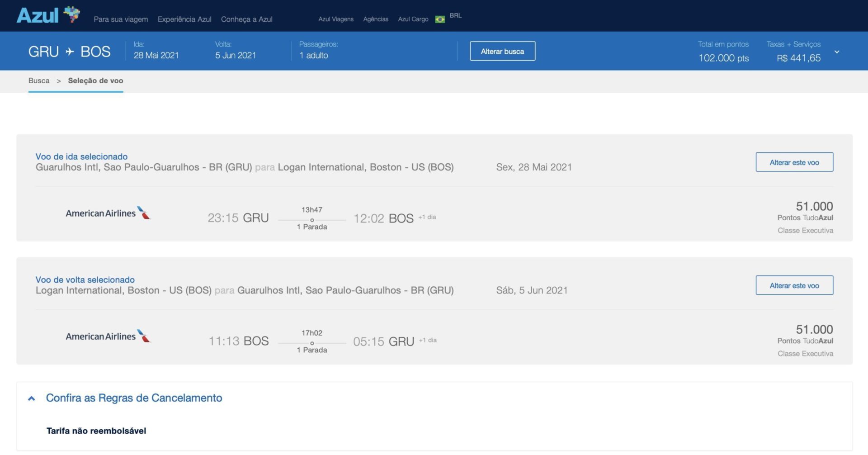Screen dimensions: 868x455
Task: Click American Airlines logo on return flight
Action: pos(108,336)
